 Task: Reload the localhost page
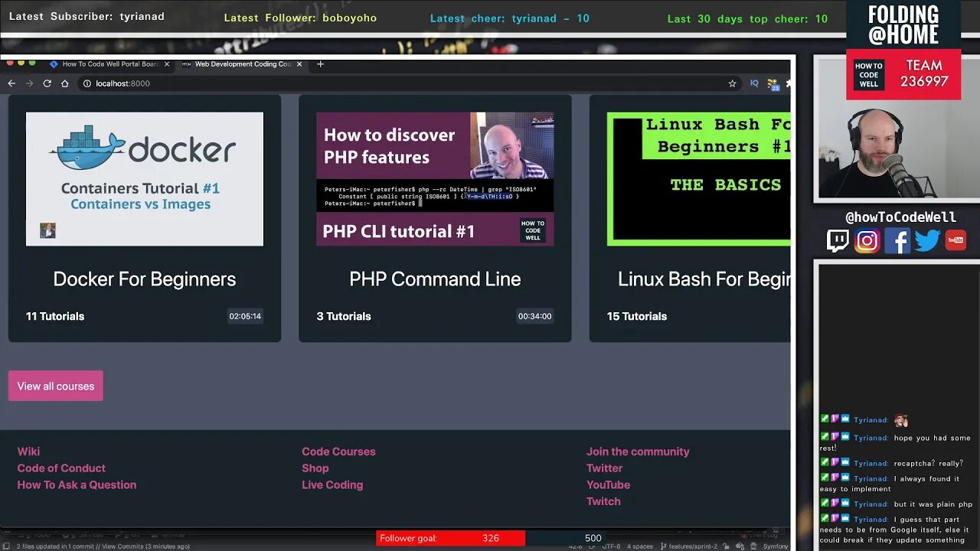47,83
